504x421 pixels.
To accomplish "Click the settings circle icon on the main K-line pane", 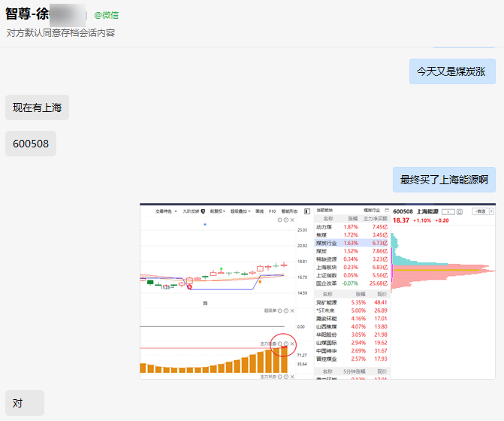I will 280,220.
